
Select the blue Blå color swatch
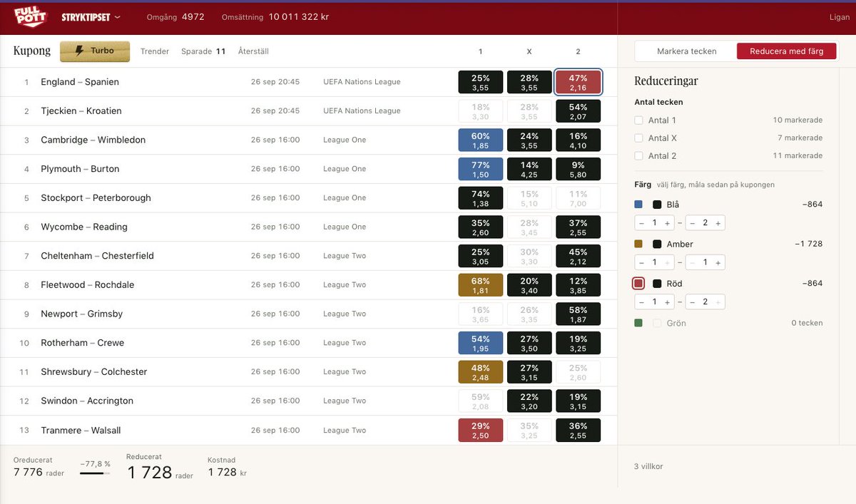pyautogui.click(x=638, y=205)
